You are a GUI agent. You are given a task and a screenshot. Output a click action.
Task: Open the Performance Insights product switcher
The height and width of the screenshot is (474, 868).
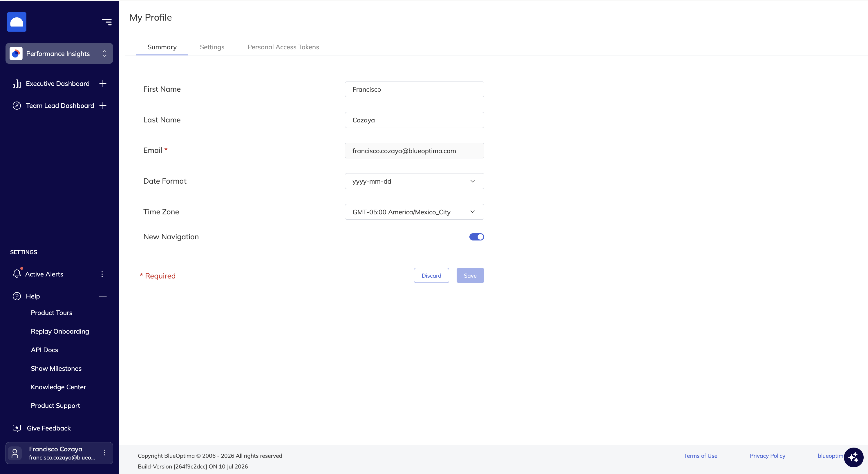pos(59,54)
